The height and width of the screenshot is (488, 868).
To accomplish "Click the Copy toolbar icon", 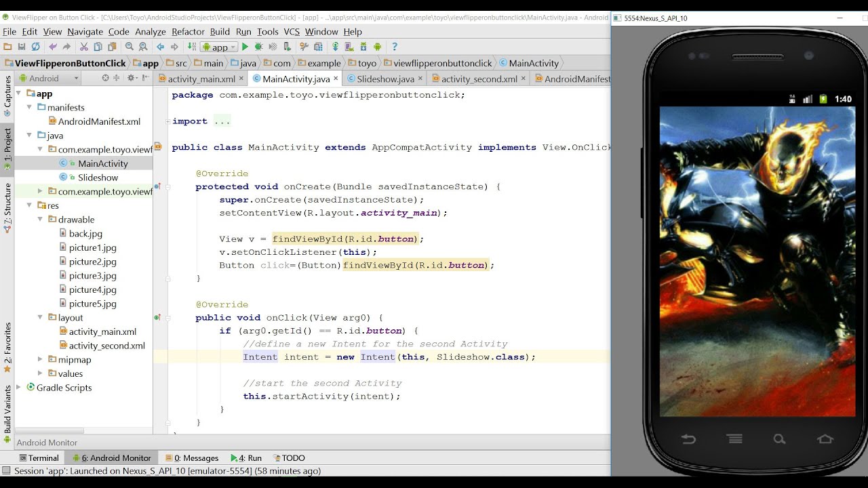I will click(x=98, y=47).
